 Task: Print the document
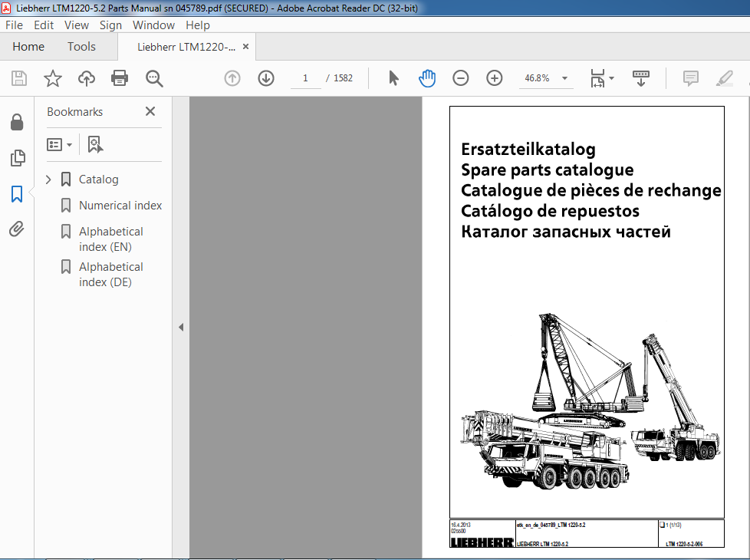tap(120, 78)
